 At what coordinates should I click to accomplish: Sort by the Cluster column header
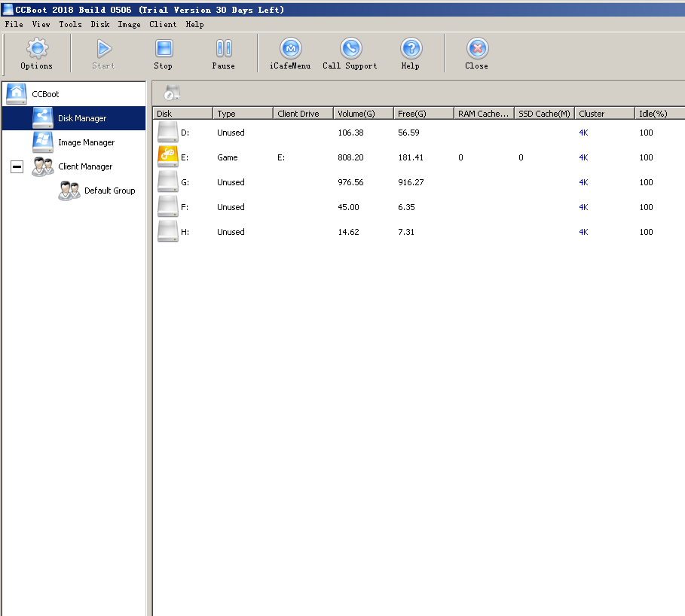[x=604, y=114]
